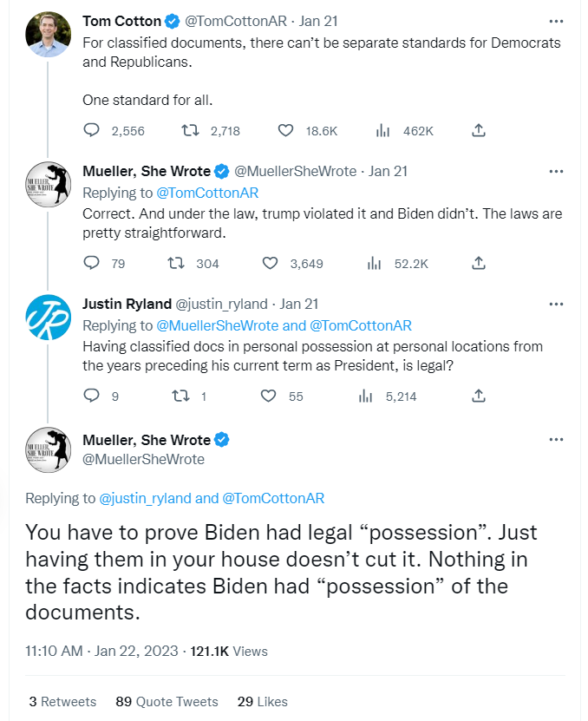Click Tom Cotton's profile avatar
This screenshot has width=588, height=721.
[x=49, y=35]
